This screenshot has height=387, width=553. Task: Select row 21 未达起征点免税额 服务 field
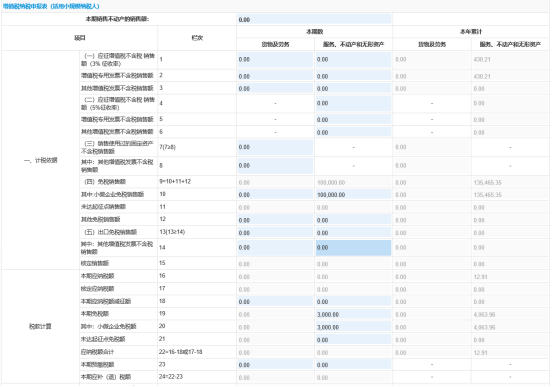353,340
